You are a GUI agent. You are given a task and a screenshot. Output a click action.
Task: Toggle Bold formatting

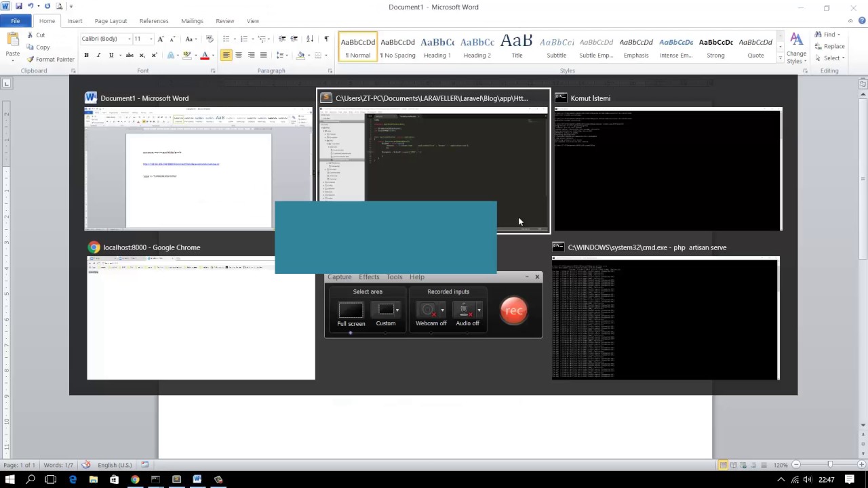click(x=86, y=55)
